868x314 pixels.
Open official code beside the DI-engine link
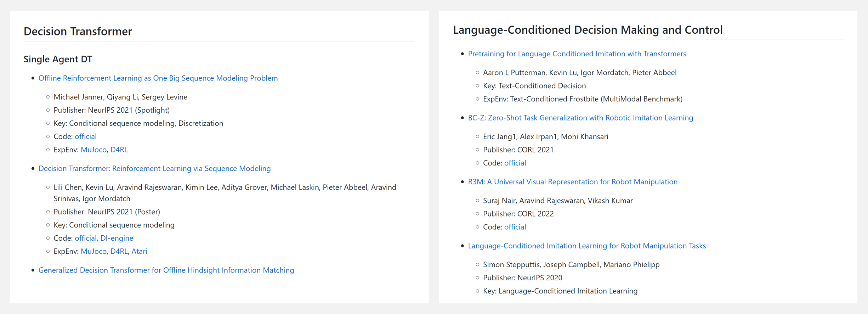(86, 238)
